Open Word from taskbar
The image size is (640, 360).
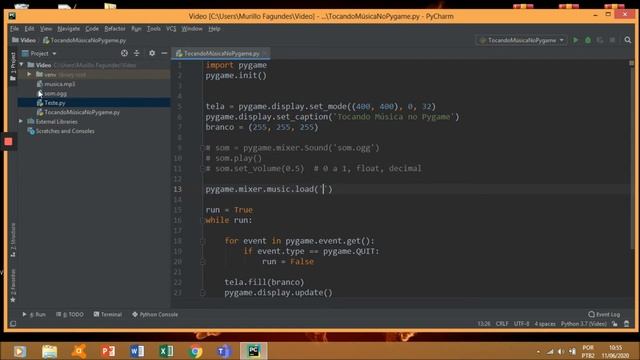pos(137,351)
